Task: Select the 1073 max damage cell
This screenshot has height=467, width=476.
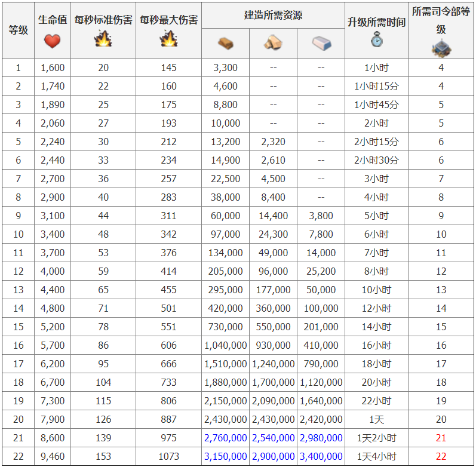Action: click(x=168, y=456)
